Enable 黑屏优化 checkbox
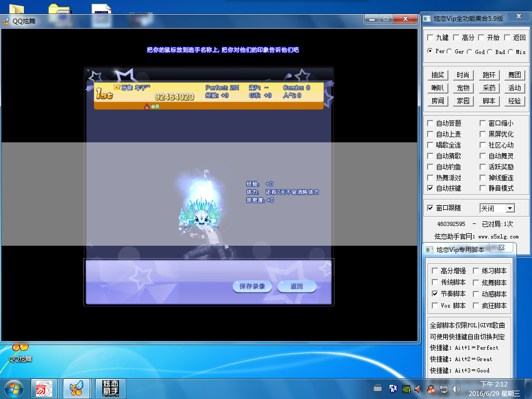The height and width of the screenshot is (399, 532). [483, 134]
